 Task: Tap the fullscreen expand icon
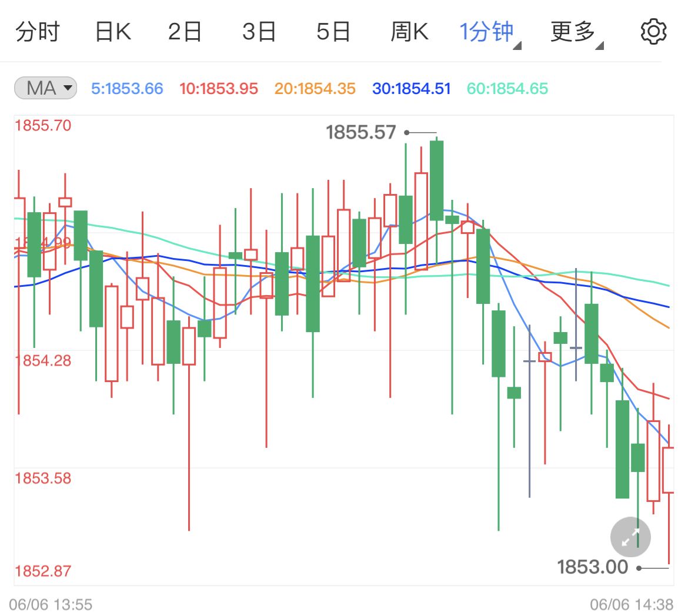pos(630,537)
